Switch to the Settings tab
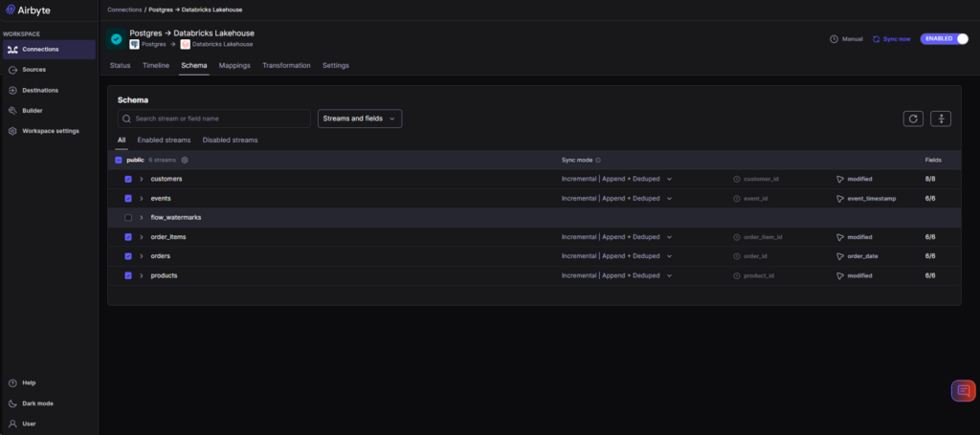Screen dimensions: 980x435 click(336, 66)
